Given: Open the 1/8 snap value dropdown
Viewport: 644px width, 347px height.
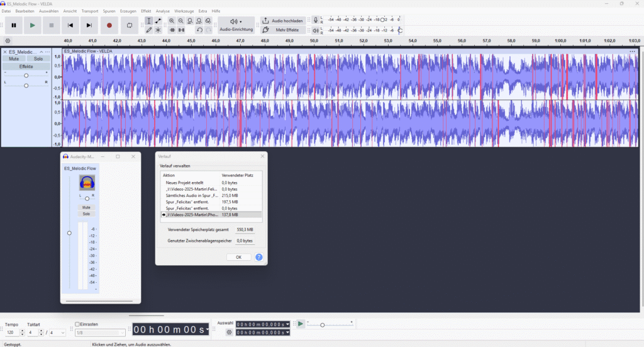Looking at the screenshot, I should pyautogui.click(x=100, y=333).
